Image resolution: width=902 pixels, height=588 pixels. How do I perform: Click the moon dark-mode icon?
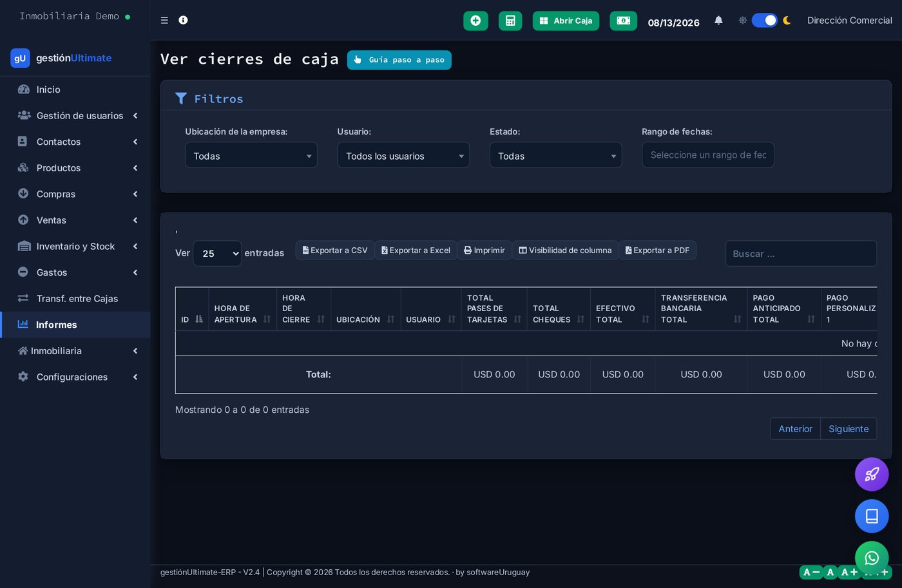pos(787,21)
